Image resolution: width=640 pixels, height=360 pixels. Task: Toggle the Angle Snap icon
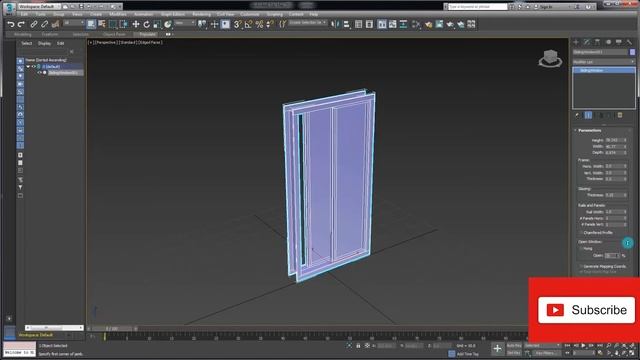pos(248,24)
